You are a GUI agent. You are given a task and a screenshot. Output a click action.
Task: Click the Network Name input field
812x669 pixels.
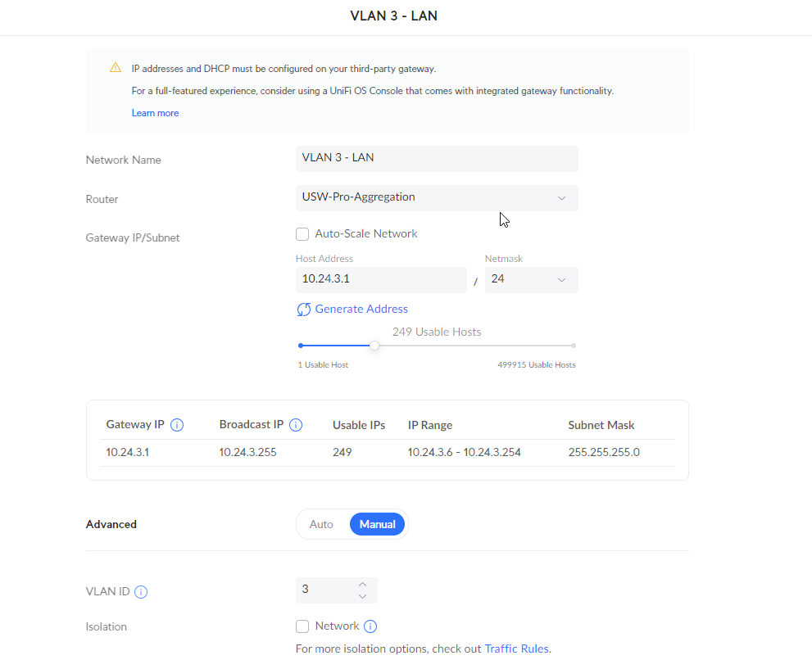click(x=436, y=158)
